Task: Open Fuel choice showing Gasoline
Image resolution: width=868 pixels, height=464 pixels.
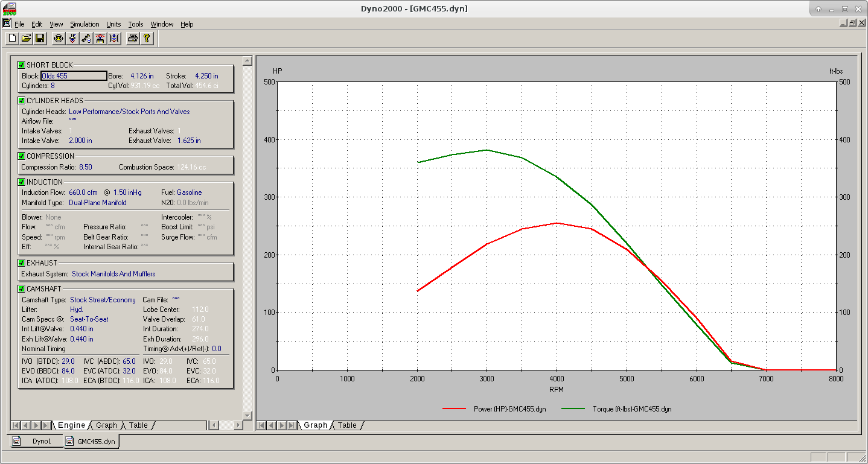Action: point(190,192)
